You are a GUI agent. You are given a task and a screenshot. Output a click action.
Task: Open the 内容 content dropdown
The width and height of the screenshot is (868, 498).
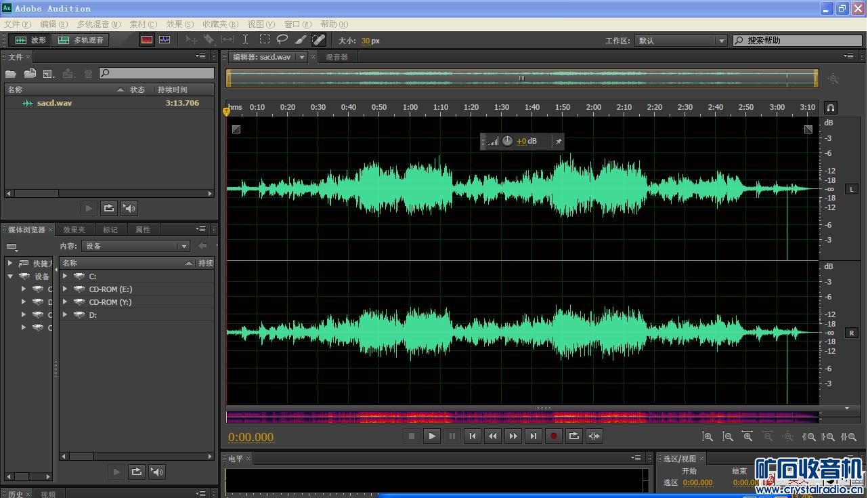click(135, 246)
